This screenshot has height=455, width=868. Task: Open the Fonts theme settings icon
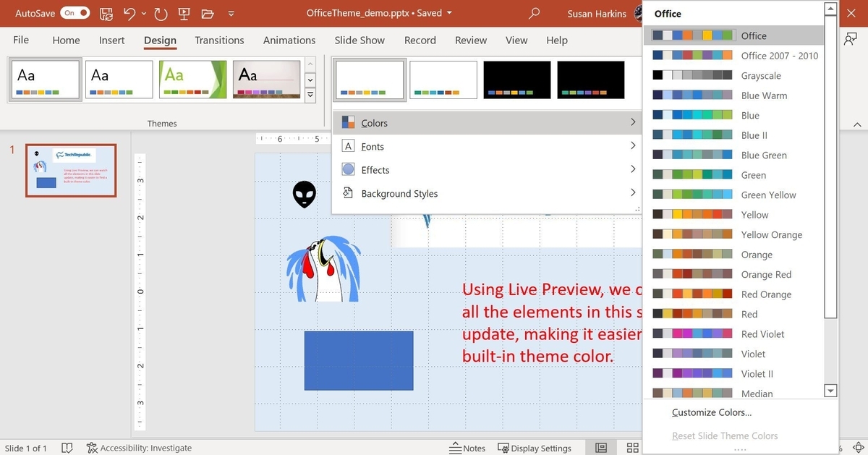348,146
